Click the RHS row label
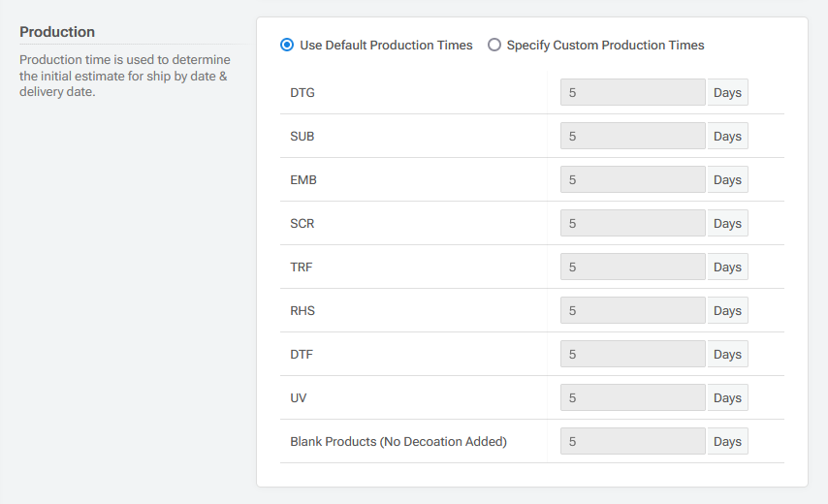828x504 pixels. (303, 311)
